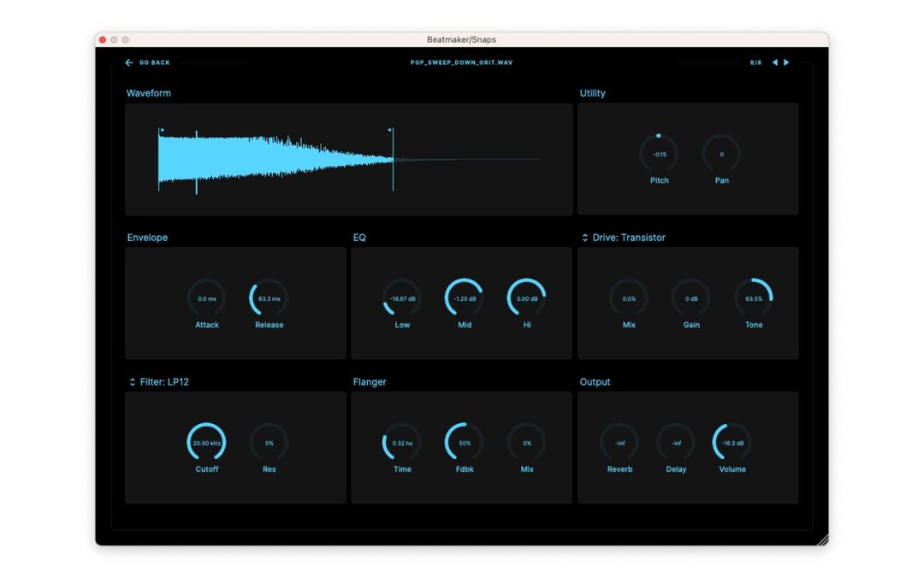Click the Release knob showing 63.3 ms
This screenshot has width=924, height=583.
tap(268, 300)
